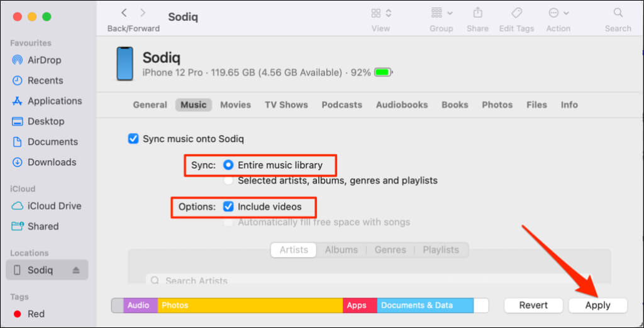This screenshot has height=328, width=644.
Task: Select Entire music library radio button
Action: coord(228,165)
